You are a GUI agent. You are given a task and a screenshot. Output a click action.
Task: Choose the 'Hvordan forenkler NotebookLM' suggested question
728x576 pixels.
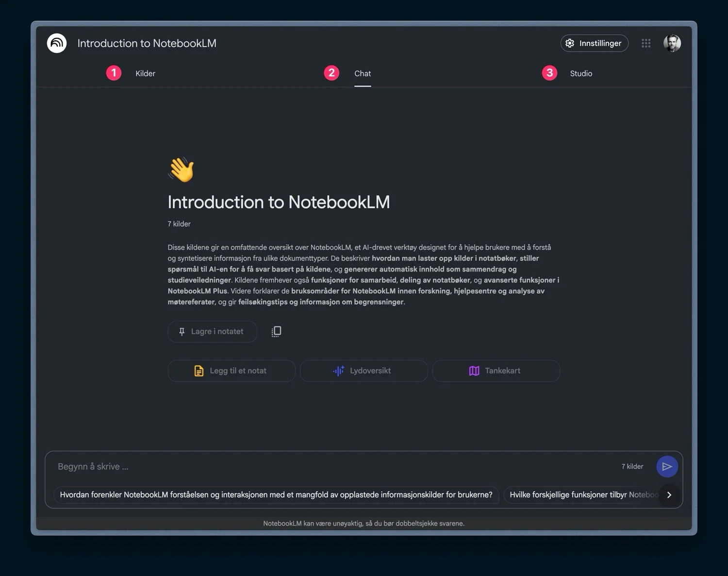pyautogui.click(x=276, y=495)
